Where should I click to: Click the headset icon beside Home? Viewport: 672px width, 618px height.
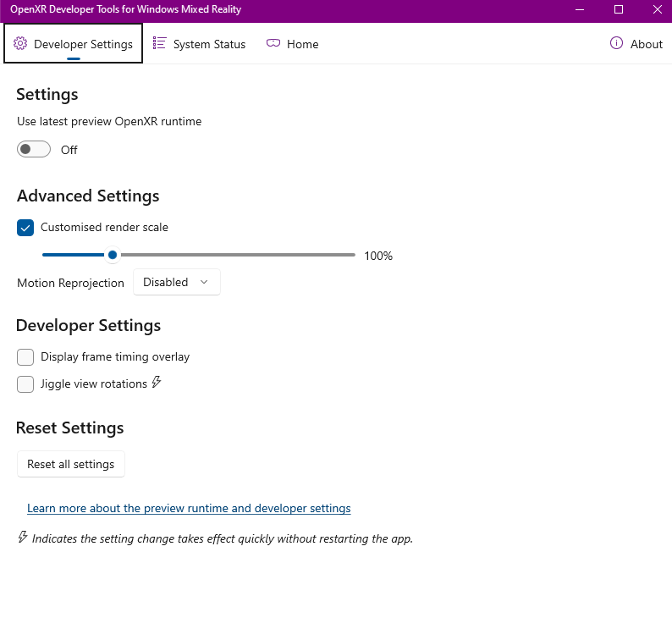(273, 43)
